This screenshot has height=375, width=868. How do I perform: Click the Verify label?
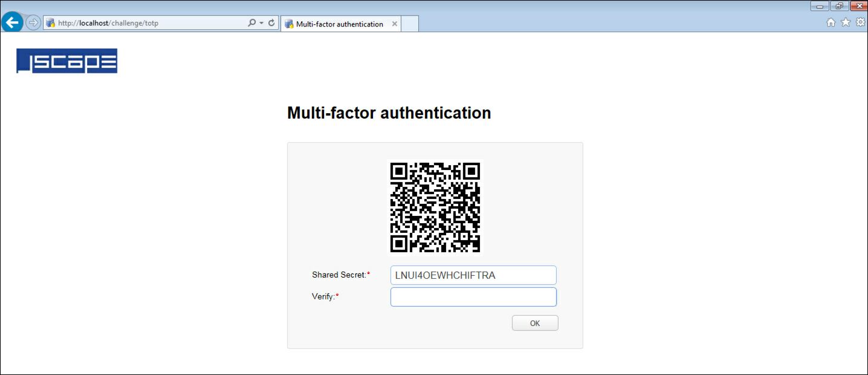[x=325, y=297]
